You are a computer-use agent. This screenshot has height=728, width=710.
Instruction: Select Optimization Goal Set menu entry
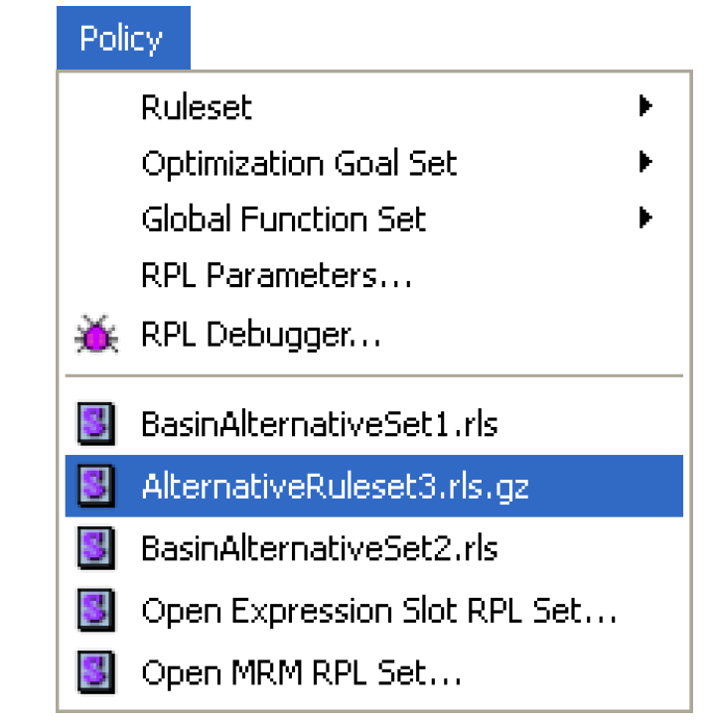(x=299, y=163)
